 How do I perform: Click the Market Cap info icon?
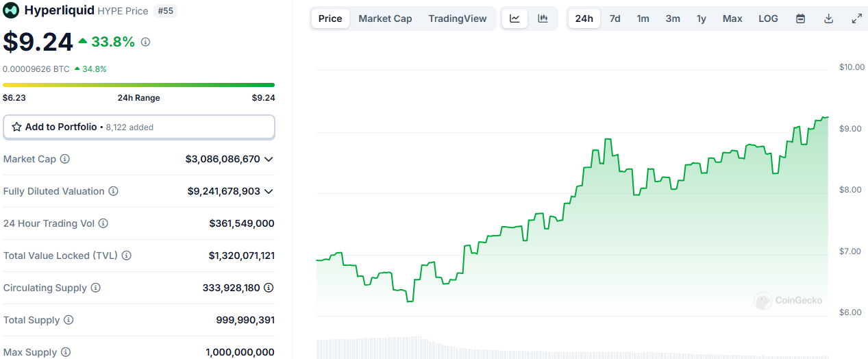tap(65, 159)
